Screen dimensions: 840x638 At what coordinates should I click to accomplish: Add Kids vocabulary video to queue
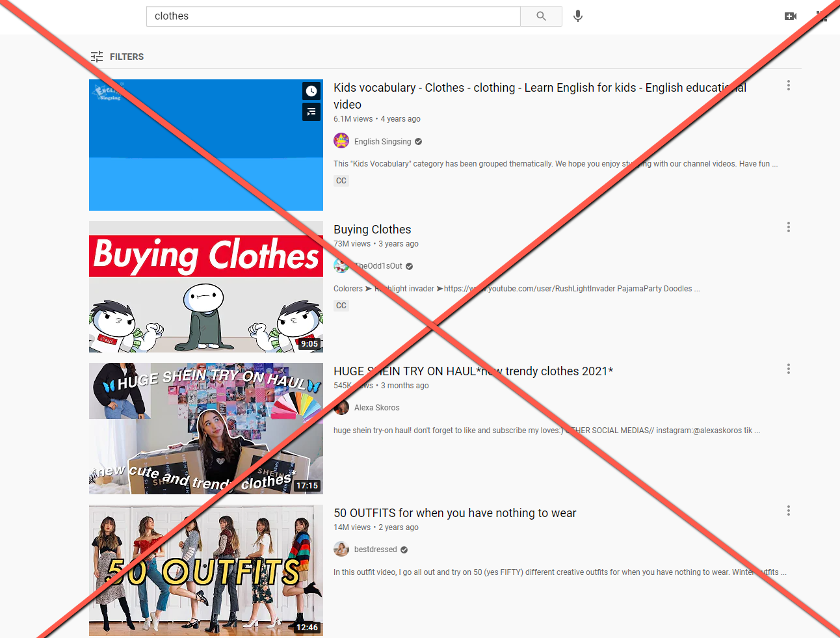coord(311,112)
